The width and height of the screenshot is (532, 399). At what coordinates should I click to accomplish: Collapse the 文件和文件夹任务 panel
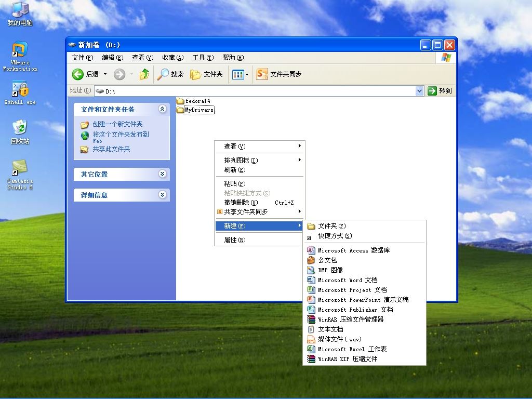click(162, 109)
